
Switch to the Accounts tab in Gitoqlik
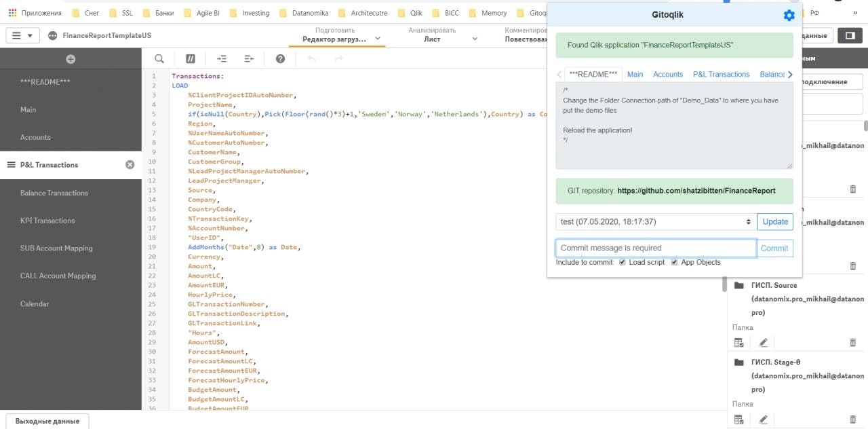click(x=669, y=74)
